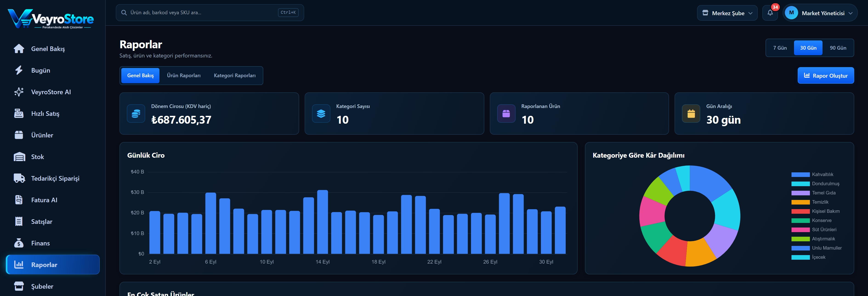The width and height of the screenshot is (868, 296).
Task: Click the 14 Eyl bar in Günlük Ciro
Action: (x=323, y=222)
